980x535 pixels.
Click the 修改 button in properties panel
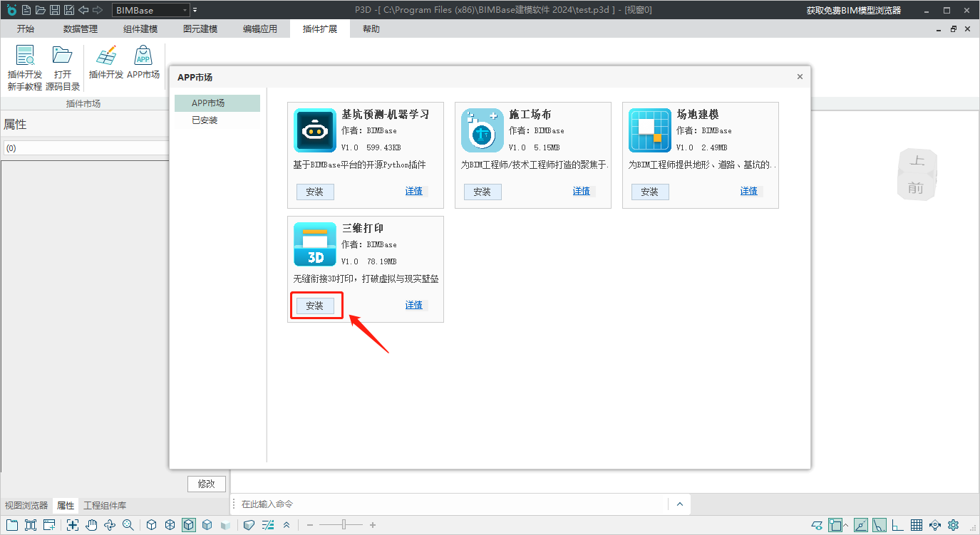(x=207, y=484)
